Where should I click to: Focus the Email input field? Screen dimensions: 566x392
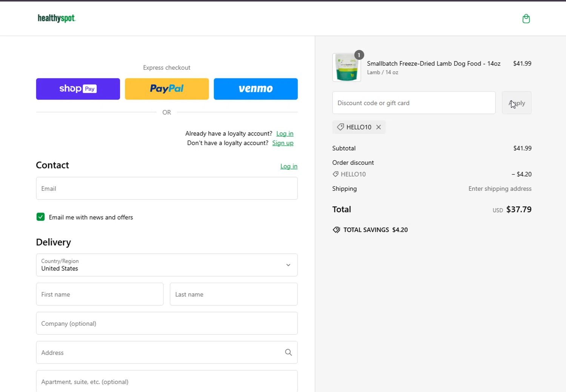pos(167,188)
